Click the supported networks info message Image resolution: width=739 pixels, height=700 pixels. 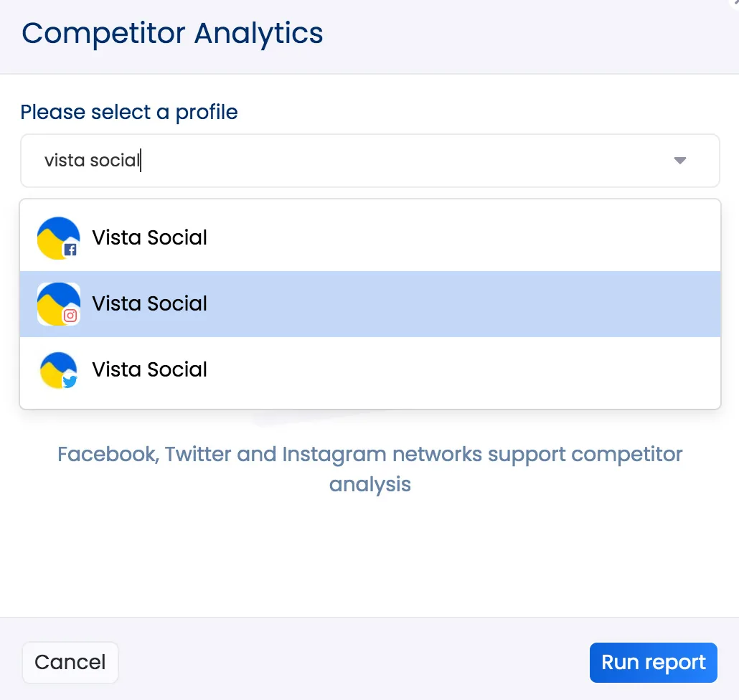(369, 469)
